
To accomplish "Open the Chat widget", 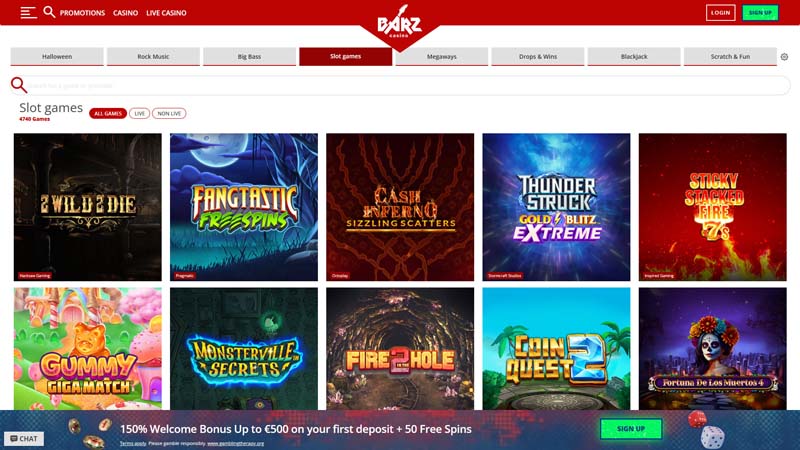I will pos(24,438).
